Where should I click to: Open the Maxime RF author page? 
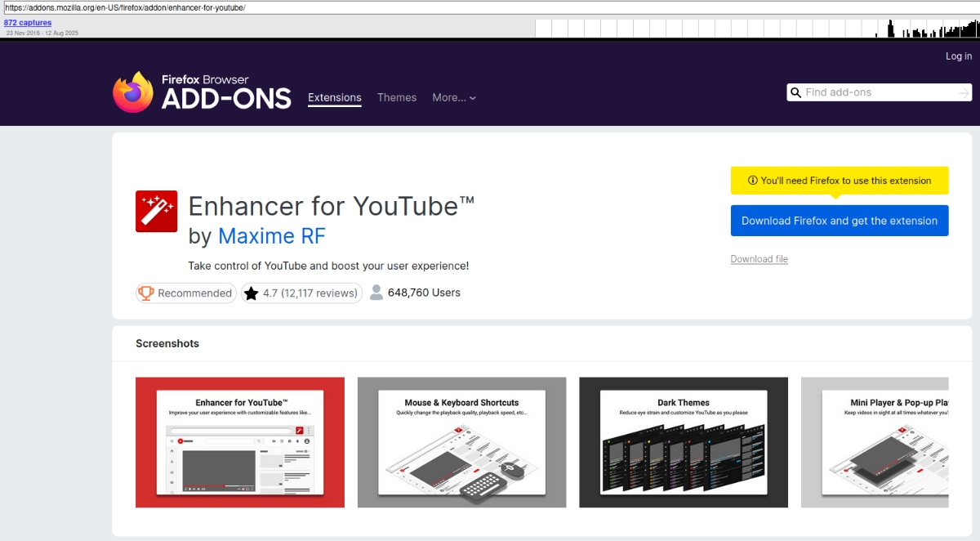tap(272, 236)
